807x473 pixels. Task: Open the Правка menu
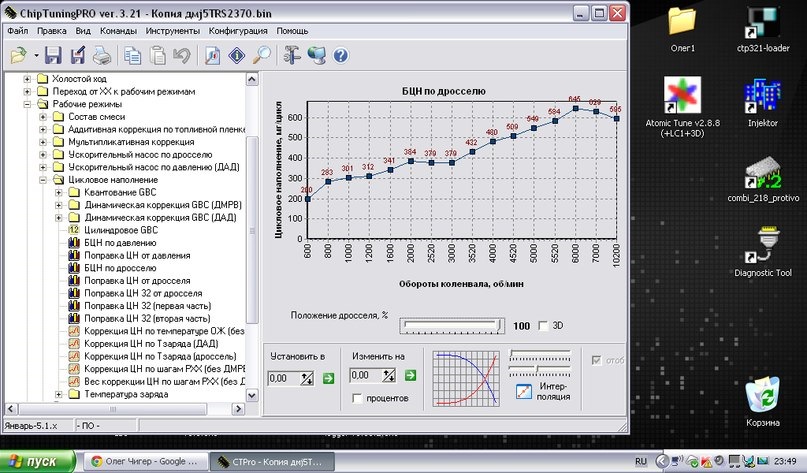tap(51, 31)
